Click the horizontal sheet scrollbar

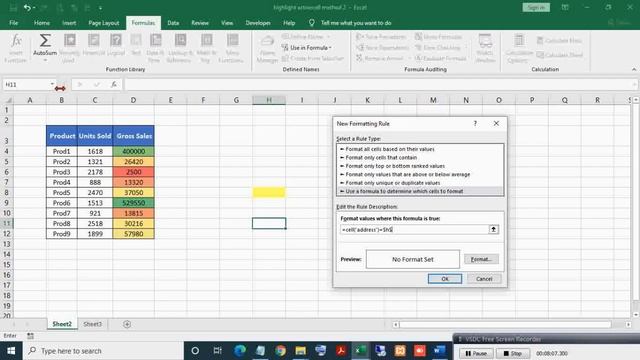pyautogui.click(x=505, y=324)
